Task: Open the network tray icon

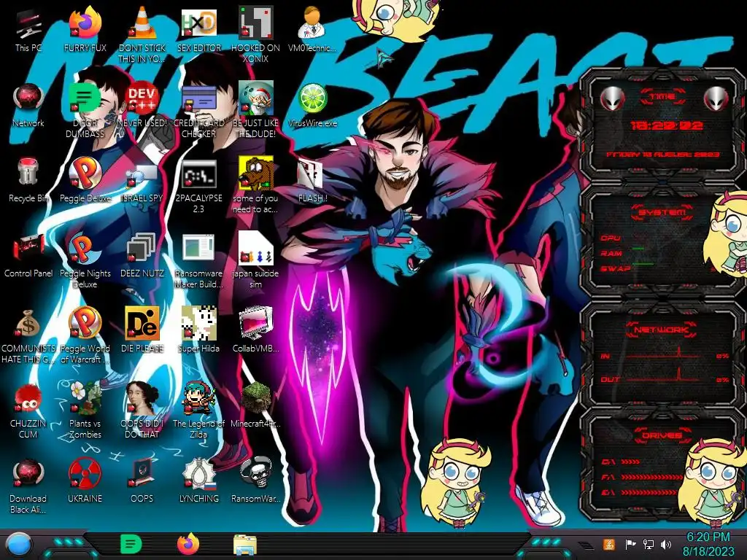Action: [648, 544]
